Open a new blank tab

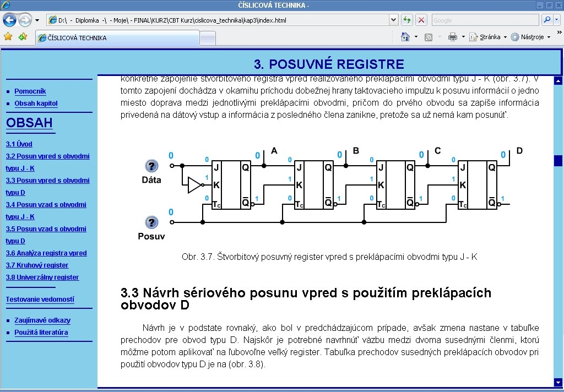click(208, 38)
